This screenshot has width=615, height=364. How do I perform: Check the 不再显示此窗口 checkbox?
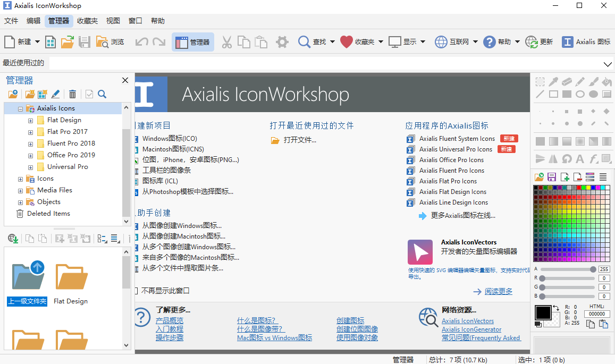pyautogui.click(x=136, y=291)
